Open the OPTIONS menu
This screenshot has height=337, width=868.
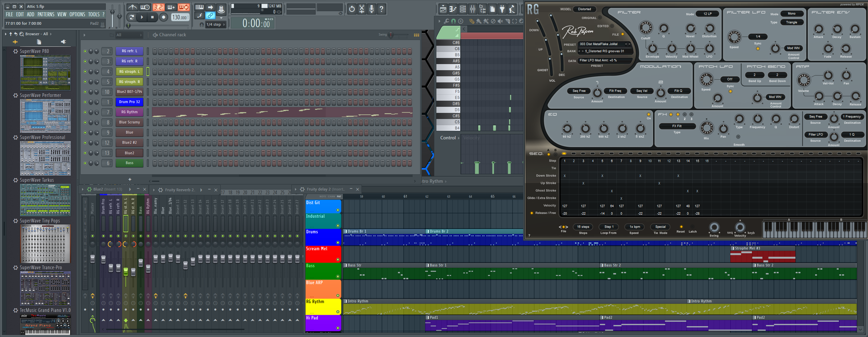pyautogui.click(x=77, y=14)
